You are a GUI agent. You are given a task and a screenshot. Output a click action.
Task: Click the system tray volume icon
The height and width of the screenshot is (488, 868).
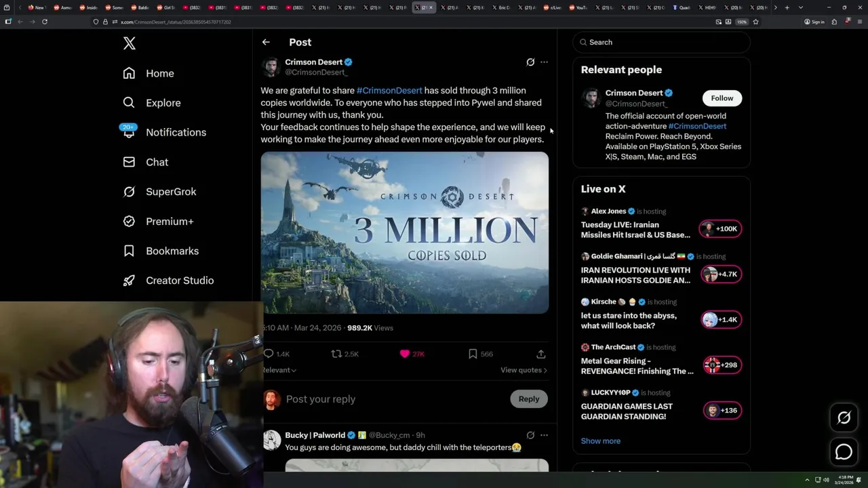click(826, 480)
